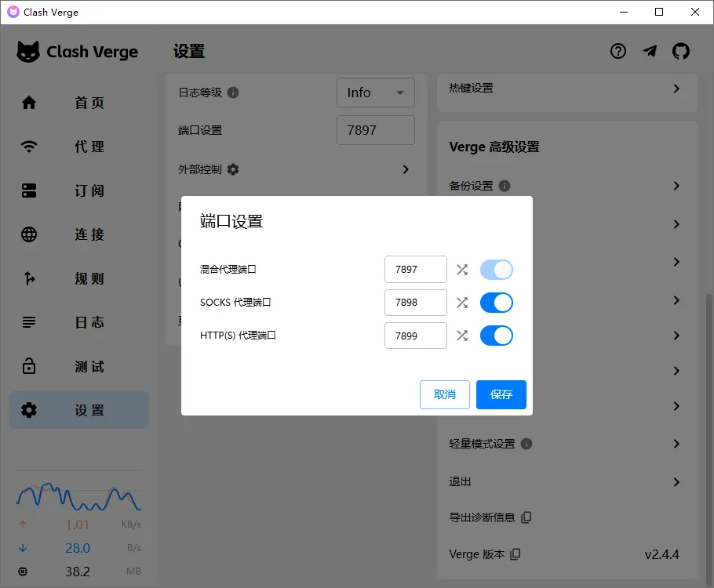Click the download arrow traffic icon
This screenshot has height=588, width=714.
[23, 548]
